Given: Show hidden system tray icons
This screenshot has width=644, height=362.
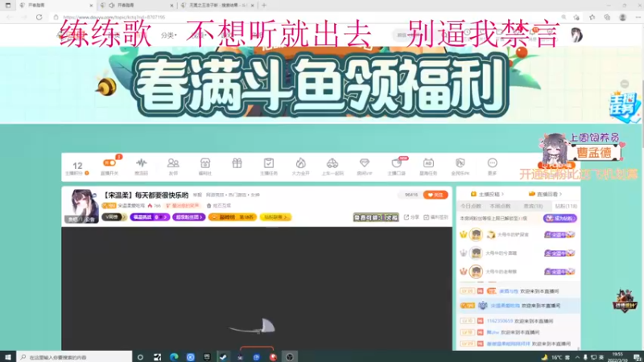Looking at the screenshot, I should [577, 357].
